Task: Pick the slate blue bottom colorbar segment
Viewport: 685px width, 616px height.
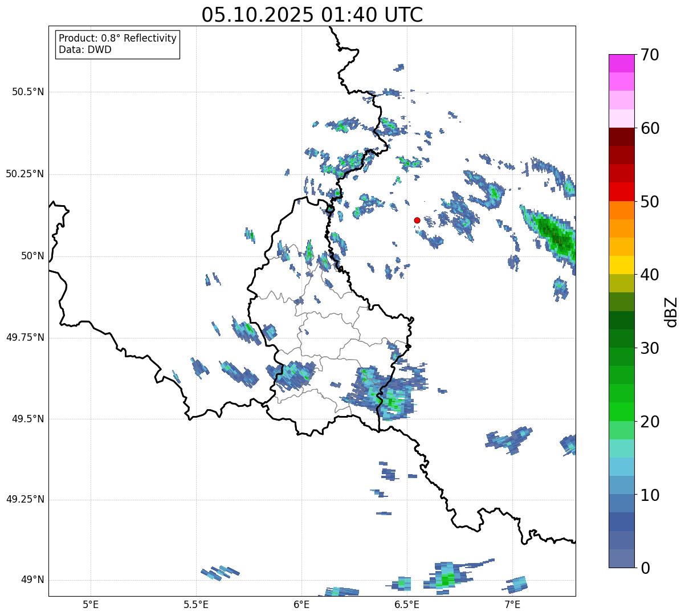Action: coord(622,558)
